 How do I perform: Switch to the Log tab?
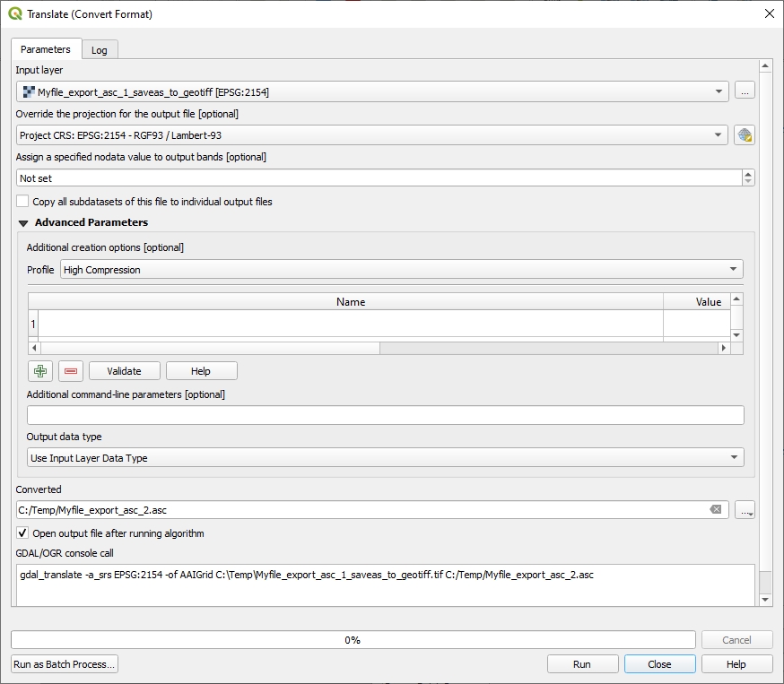pyautogui.click(x=99, y=50)
